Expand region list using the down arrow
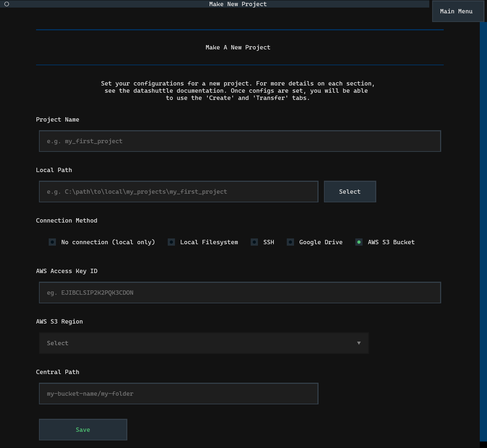This screenshot has height=448, width=487. (x=359, y=343)
